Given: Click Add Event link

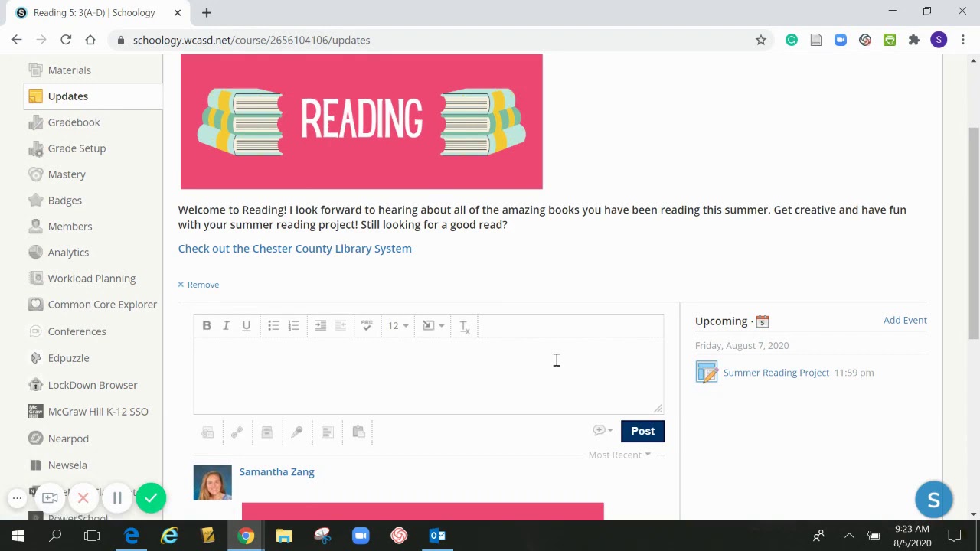Looking at the screenshot, I should click(x=905, y=320).
